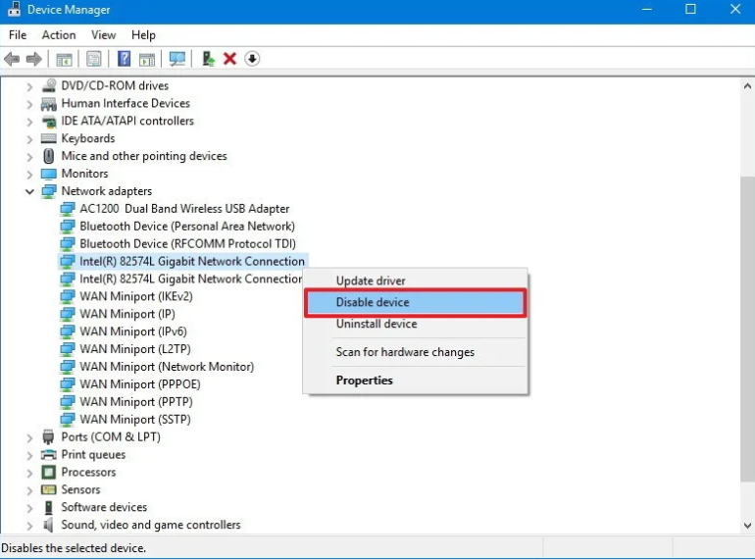Image resolution: width=755 pixels, height=560 pixels.
Task: Select Bluetooth Device (Personal Area Network)
Action: tap(187, 227)
